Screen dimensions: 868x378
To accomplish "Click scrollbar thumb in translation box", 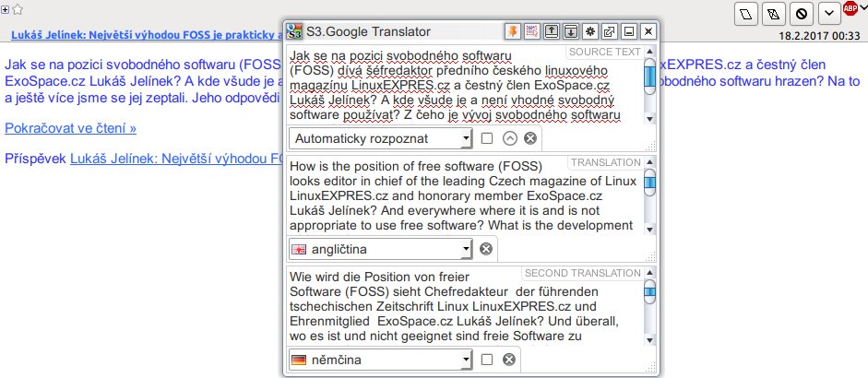I will click(x=650, y=183).
